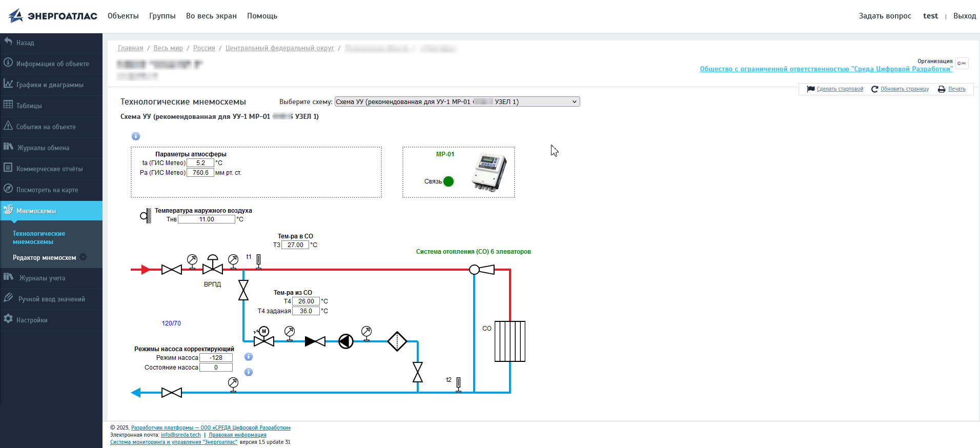980x448 pixels.
Task: Click the Выход logout link
Action: click(965, 16)
